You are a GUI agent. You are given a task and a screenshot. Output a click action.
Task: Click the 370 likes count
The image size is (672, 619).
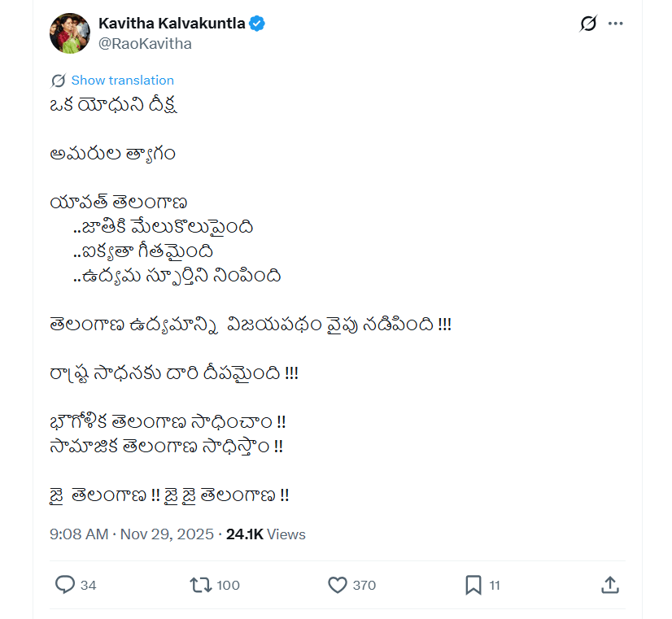[x=361, y=585]
